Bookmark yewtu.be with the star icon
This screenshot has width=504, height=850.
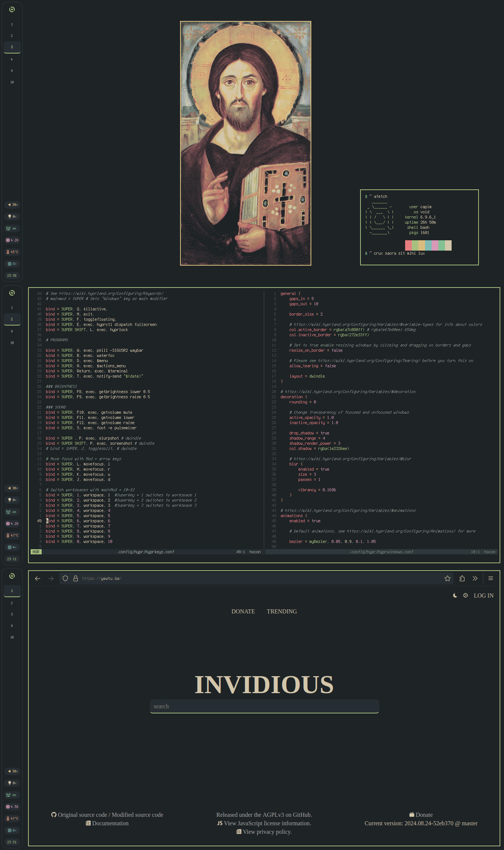point(448,578)
